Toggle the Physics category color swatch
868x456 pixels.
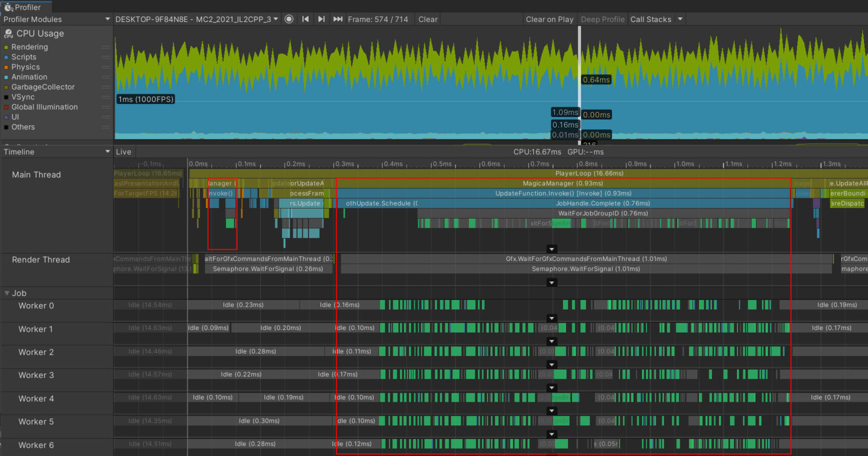(6, 67)
